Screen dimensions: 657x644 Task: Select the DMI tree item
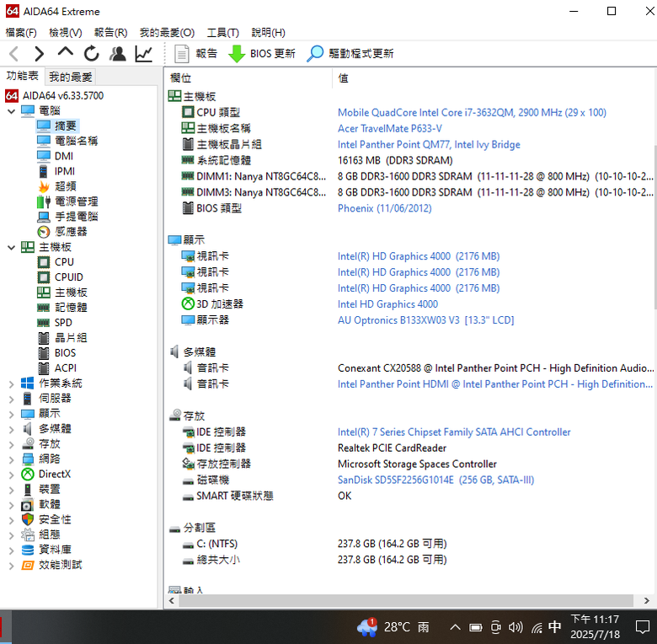pos(64,156)
